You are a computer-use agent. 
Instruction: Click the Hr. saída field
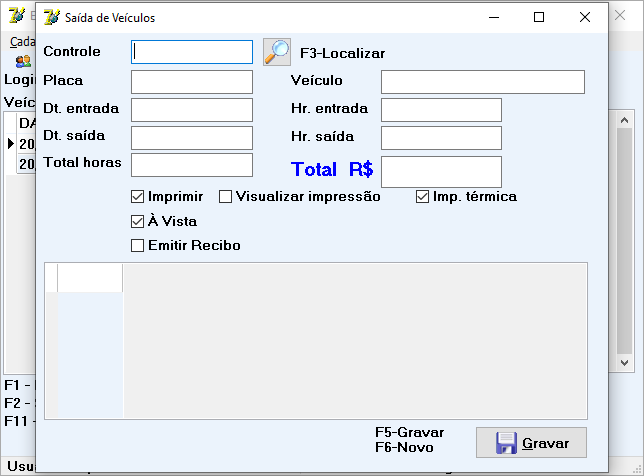tap(442, 138)
